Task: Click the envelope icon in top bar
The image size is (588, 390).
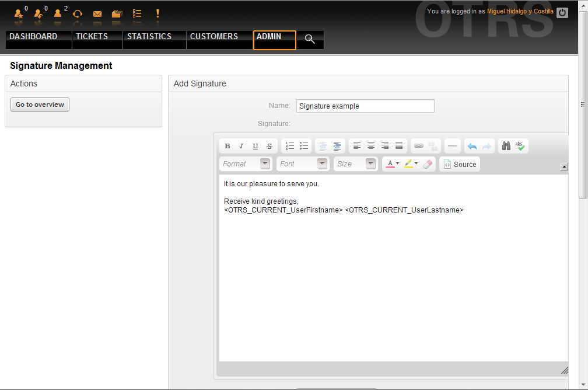Action: click(x=97, y=13)
